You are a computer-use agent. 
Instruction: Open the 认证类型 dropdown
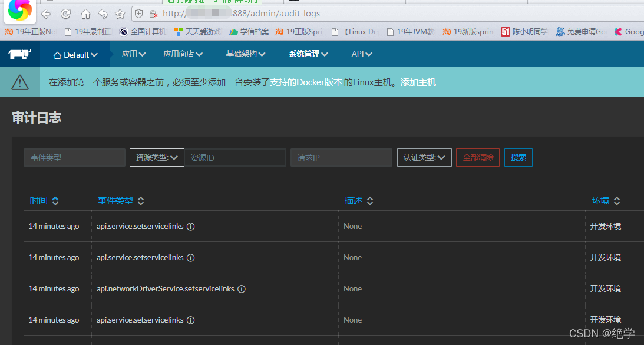(x=424, y=157)
